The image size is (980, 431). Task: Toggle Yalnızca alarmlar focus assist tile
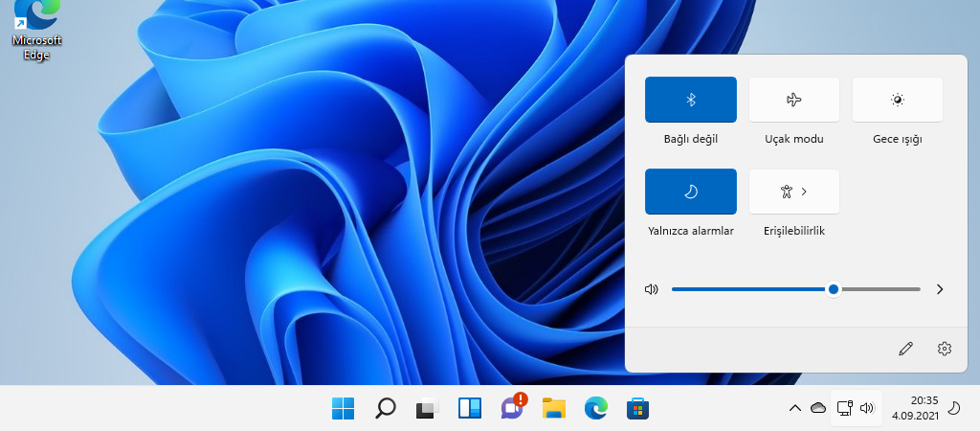(691, 192)
